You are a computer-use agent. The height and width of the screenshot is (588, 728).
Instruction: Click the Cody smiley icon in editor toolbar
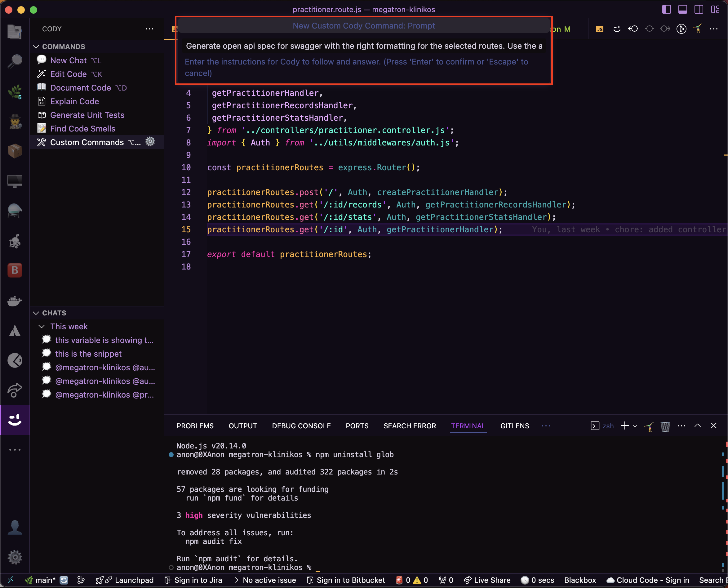(x=617, y=29)
